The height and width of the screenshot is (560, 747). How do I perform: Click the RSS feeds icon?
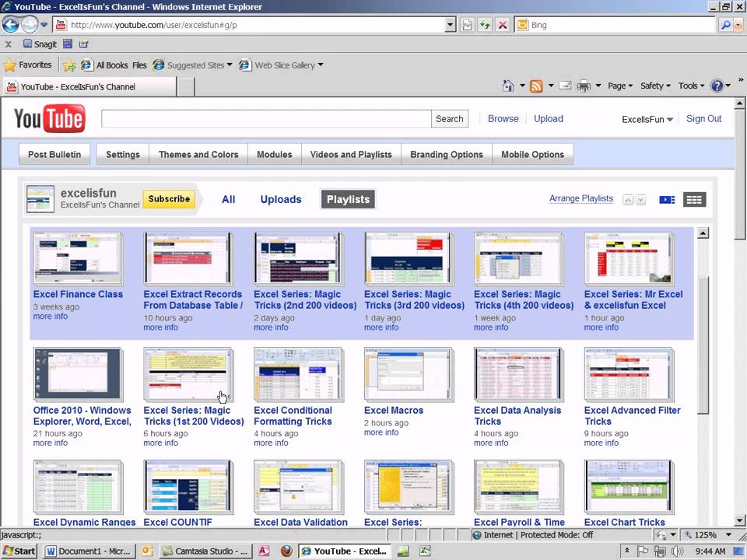point(536,86)
